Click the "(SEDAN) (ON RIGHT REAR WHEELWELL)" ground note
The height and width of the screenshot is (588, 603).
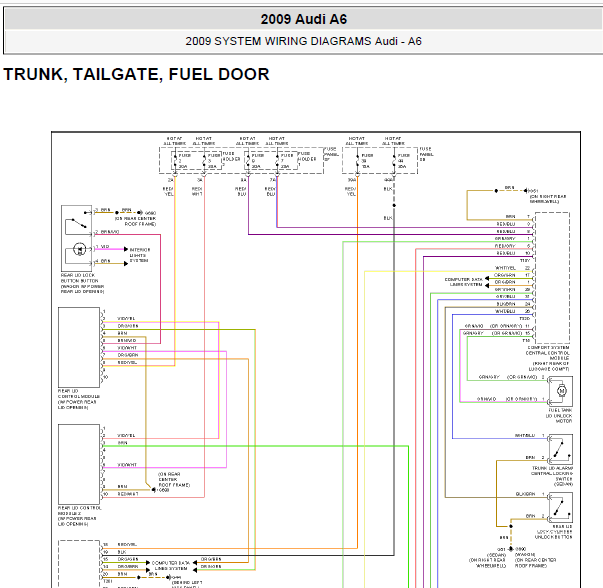(x=487, y=560)
